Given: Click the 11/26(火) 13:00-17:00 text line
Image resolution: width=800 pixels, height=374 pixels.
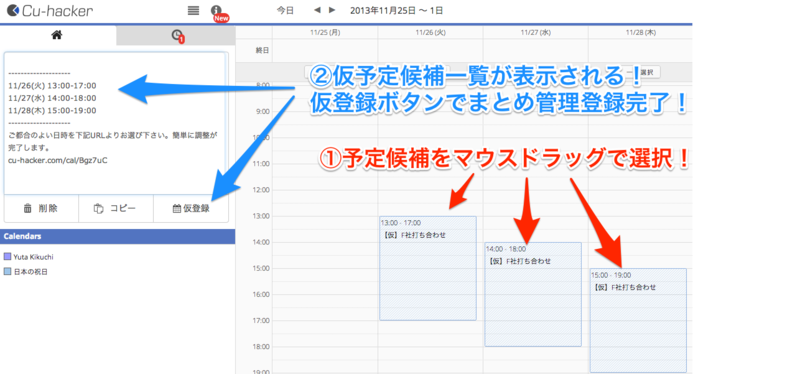Looking at the screenshot, I should (53, 85).
